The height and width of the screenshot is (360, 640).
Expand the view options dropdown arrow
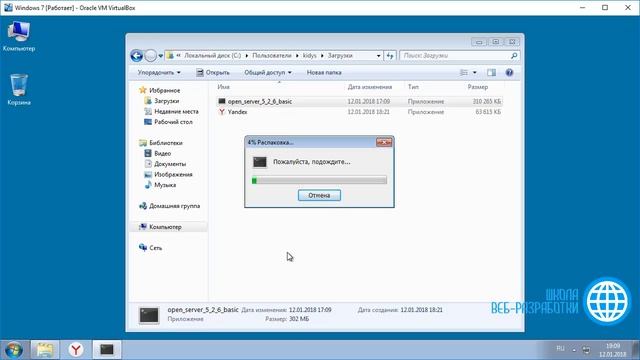click(475, 73)
